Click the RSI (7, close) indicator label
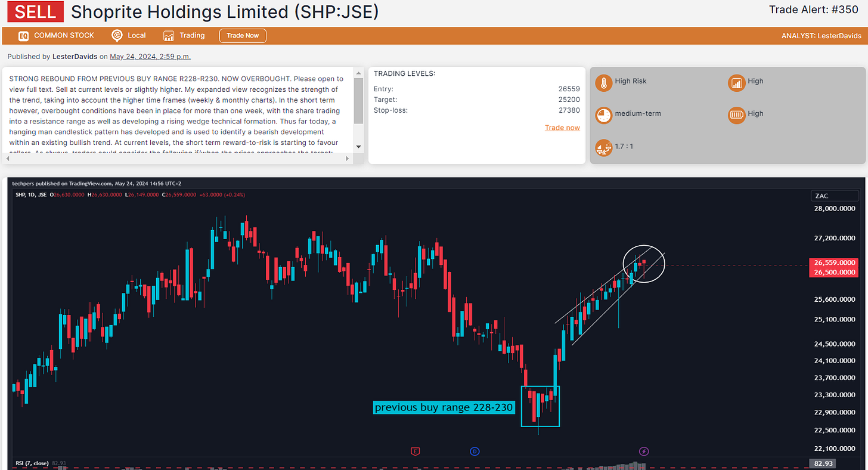 (32, 463)
